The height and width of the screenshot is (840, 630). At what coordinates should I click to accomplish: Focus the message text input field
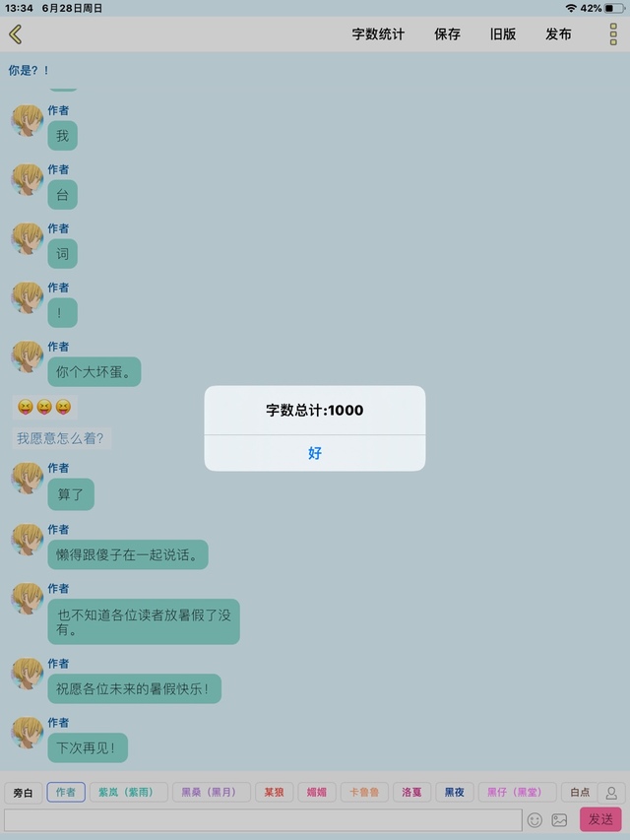click(263, 819)
